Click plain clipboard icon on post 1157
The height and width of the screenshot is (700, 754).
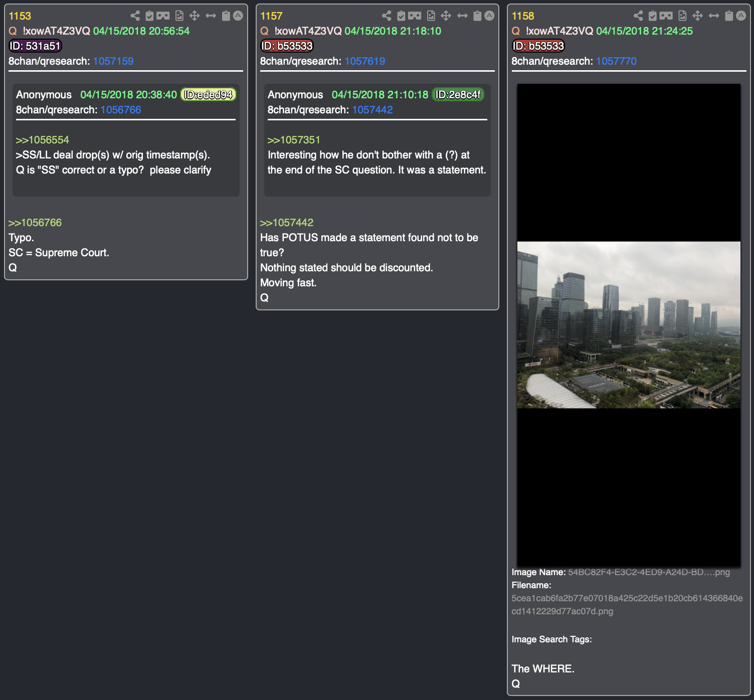pos(478,16)
